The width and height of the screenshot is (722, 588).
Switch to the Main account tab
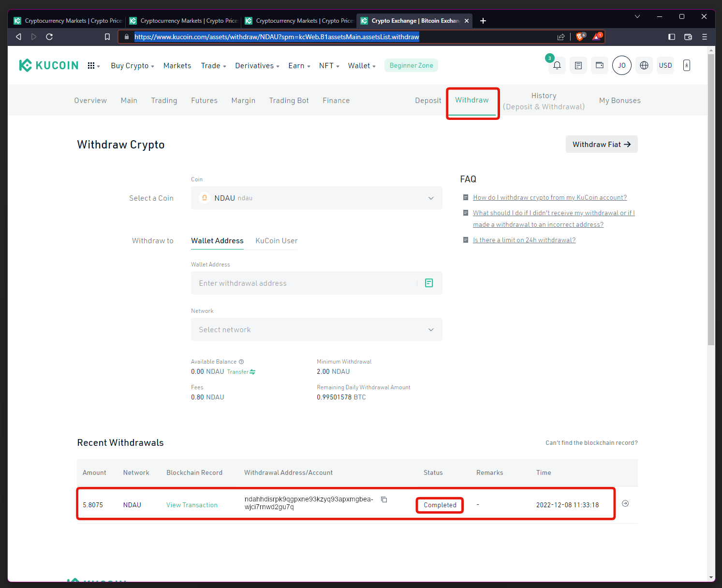pyautogui.click(x=129, y=101)
